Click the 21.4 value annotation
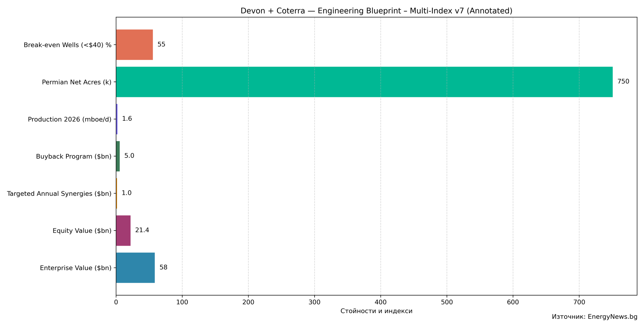Image resolution: width=644 pixels, height=322 pixels. [142, 230]
